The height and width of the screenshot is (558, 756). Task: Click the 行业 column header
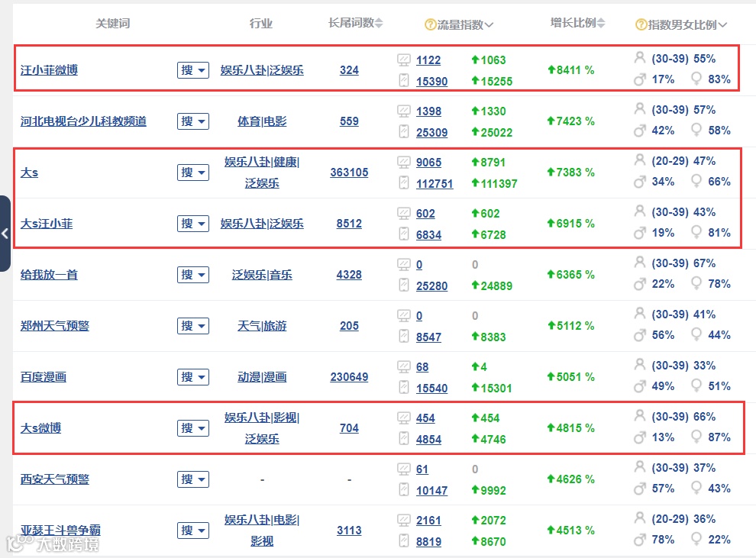coord(261,23)
